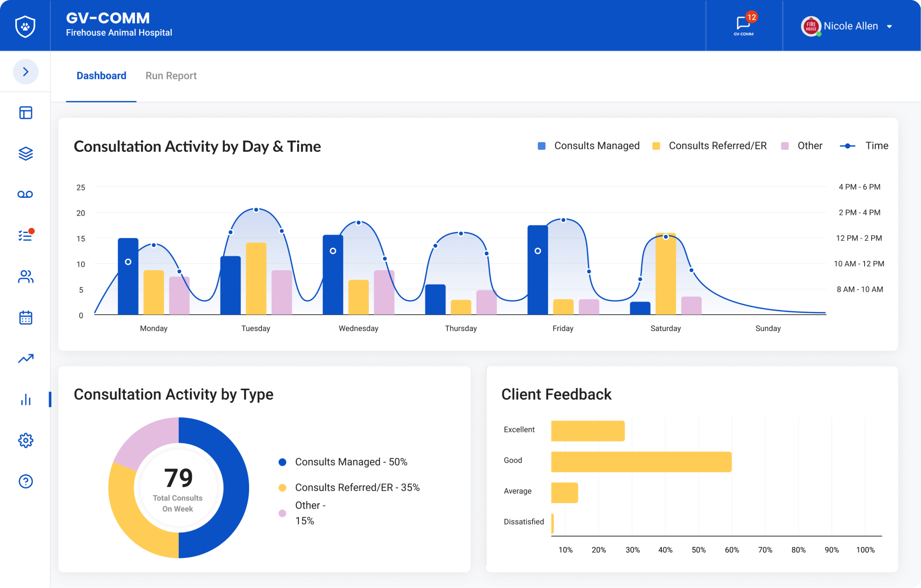The width and height of the screenshot is (921, 588).
Task: Open the layout panel sidebar icon
Action: 26,113
